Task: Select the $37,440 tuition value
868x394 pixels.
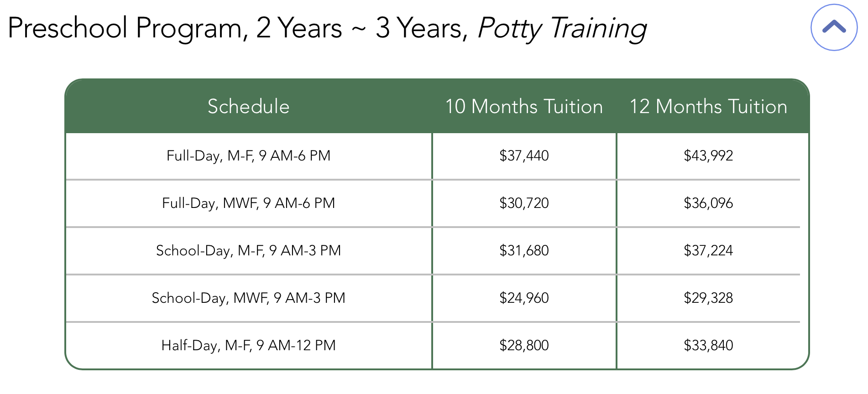Action: (524, 156)
